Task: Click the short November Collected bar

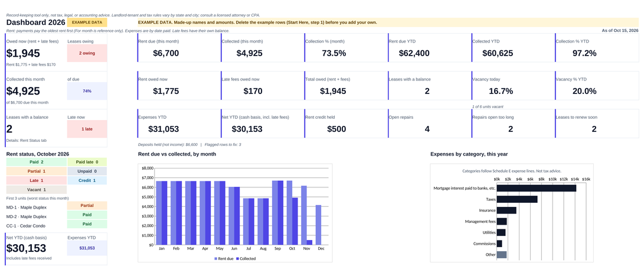Action: point(309,242)
